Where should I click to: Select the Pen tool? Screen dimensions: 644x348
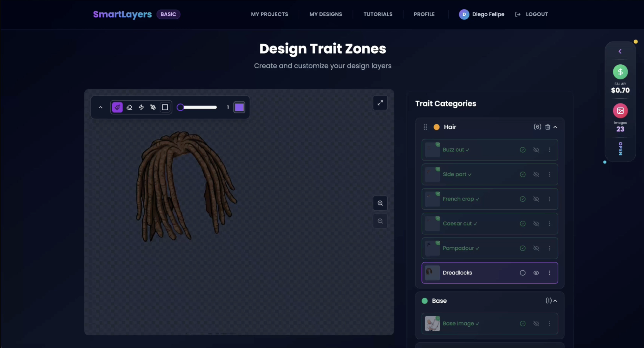[153, 107]
